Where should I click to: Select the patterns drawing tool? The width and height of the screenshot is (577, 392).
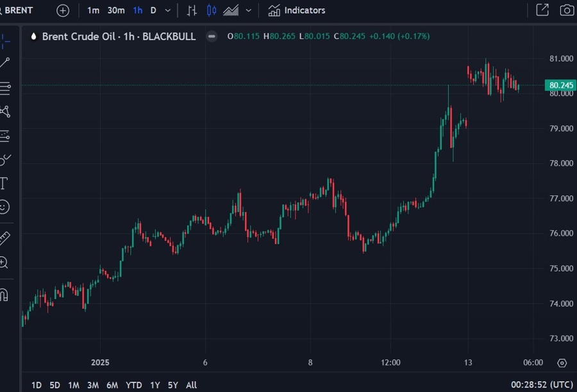pyautogui.click(x=5, y=111)
